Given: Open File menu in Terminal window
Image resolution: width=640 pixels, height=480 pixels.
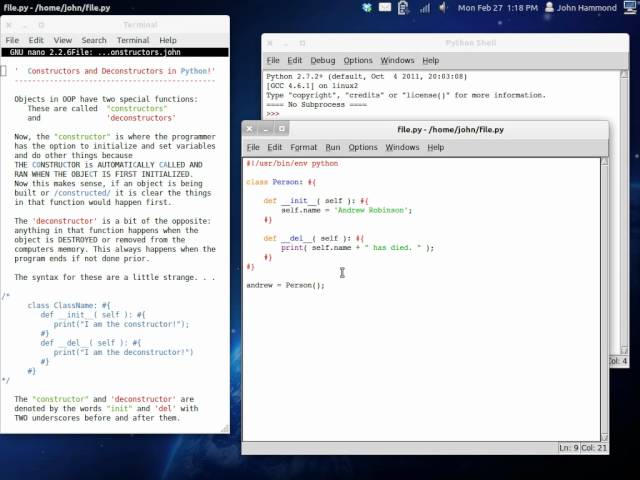Looking at the screenshot, I should [x=12, y=40].
